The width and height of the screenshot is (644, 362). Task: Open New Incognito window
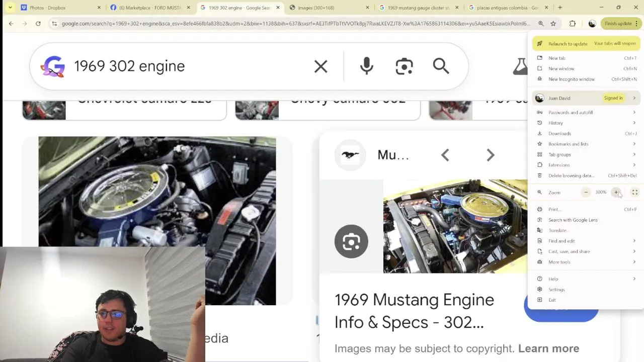[586, 79]
